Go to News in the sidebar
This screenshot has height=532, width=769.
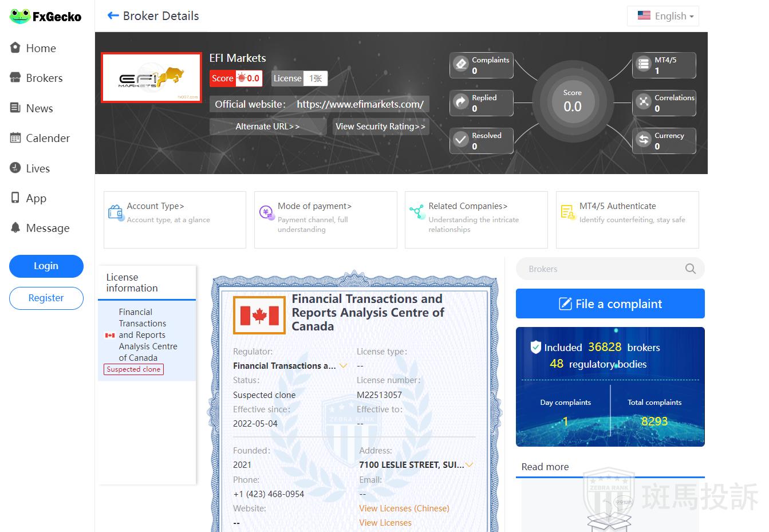point(39,108)
